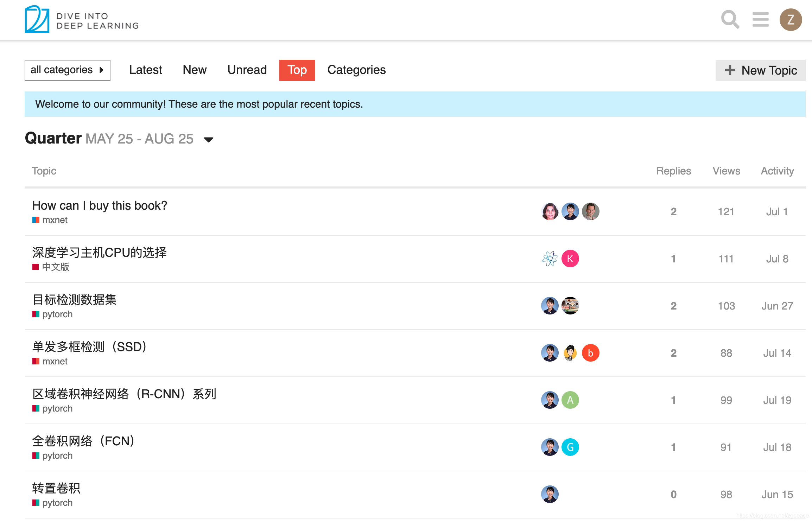812x522 pixels.
Task: Open the Quarter period dropdown arrow
Action: click(x=209, y=140)
